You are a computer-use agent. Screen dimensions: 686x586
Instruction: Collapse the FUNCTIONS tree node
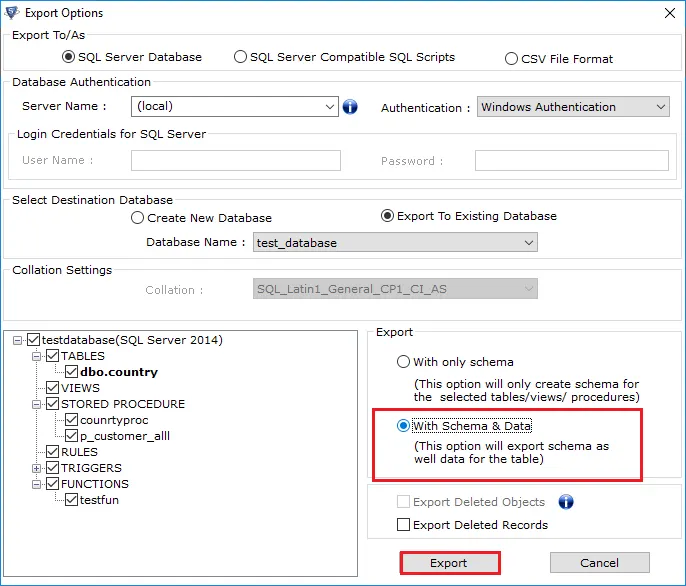[36, 484]
